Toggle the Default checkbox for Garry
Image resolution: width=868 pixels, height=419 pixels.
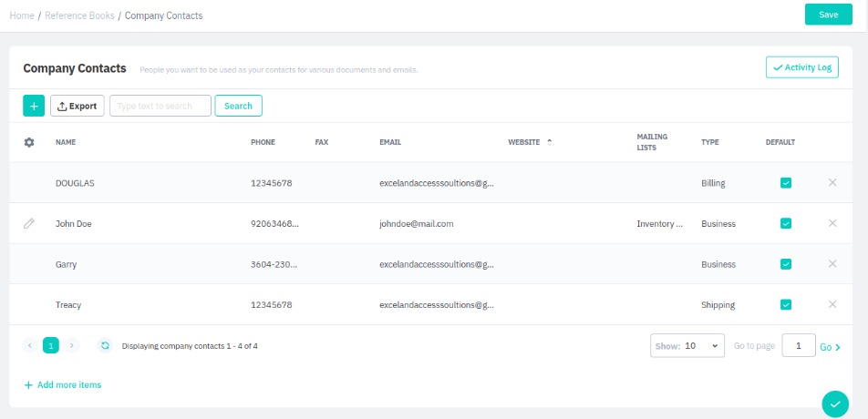click(785, 264)
